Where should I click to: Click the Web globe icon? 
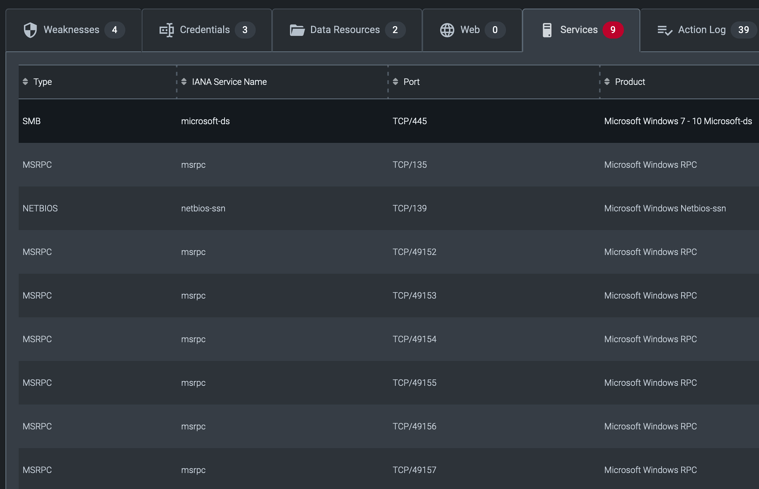[x=447, y=30]
